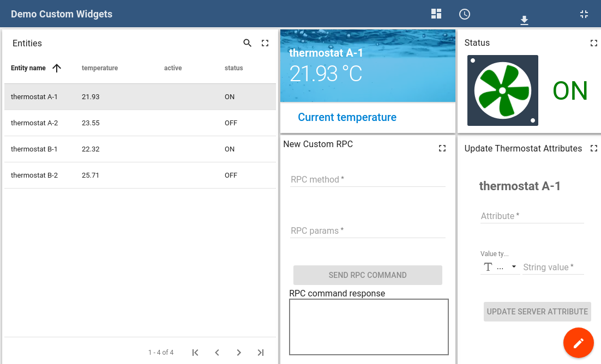Jump to last page of entities
601x364 pixels.
[261, 353]
